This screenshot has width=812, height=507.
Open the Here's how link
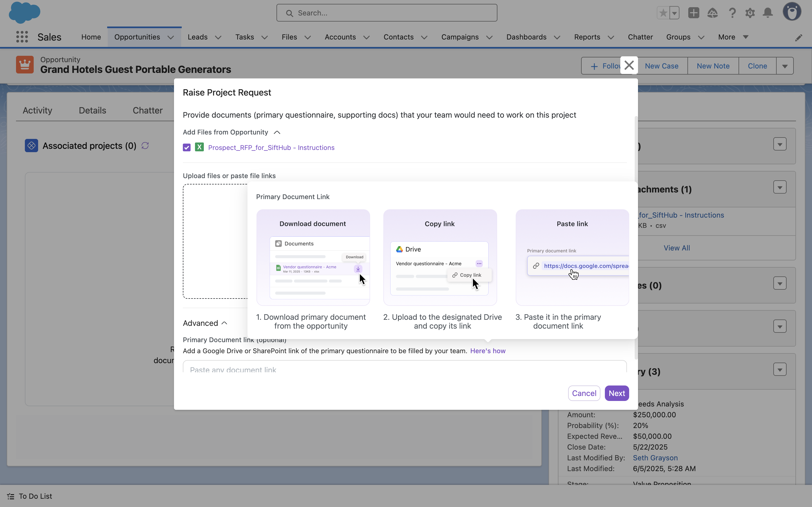pos(487,351)
